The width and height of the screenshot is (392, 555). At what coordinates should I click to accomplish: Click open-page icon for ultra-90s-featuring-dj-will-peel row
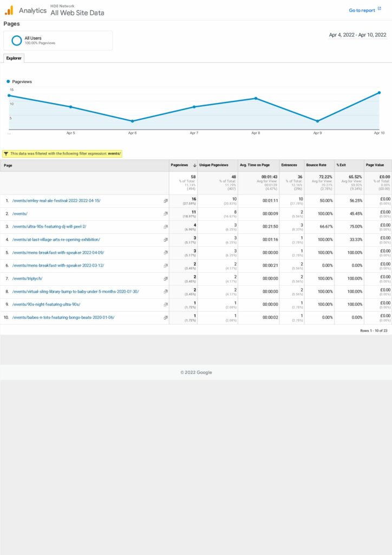[x=166, y=227]
